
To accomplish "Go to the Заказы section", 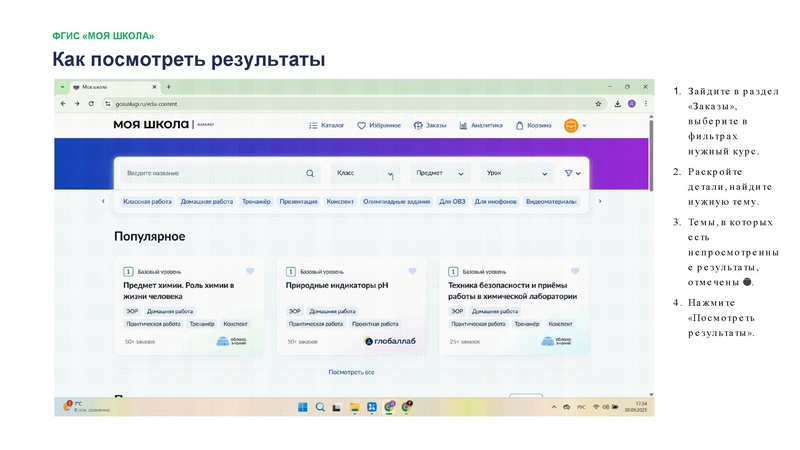I will tap(430, 126).
